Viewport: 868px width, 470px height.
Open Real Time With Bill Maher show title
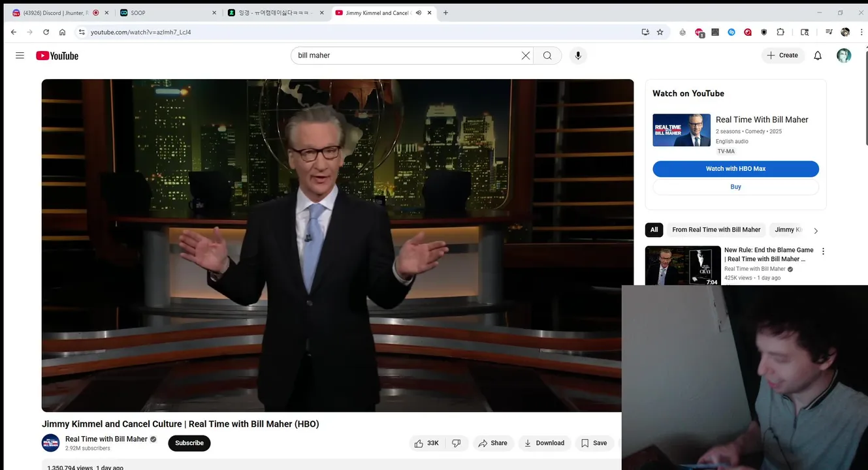(762, 120)
